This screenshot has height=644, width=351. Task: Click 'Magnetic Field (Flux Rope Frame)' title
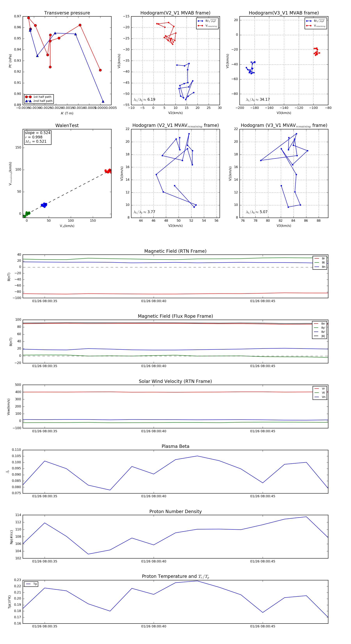coord(175,316)
